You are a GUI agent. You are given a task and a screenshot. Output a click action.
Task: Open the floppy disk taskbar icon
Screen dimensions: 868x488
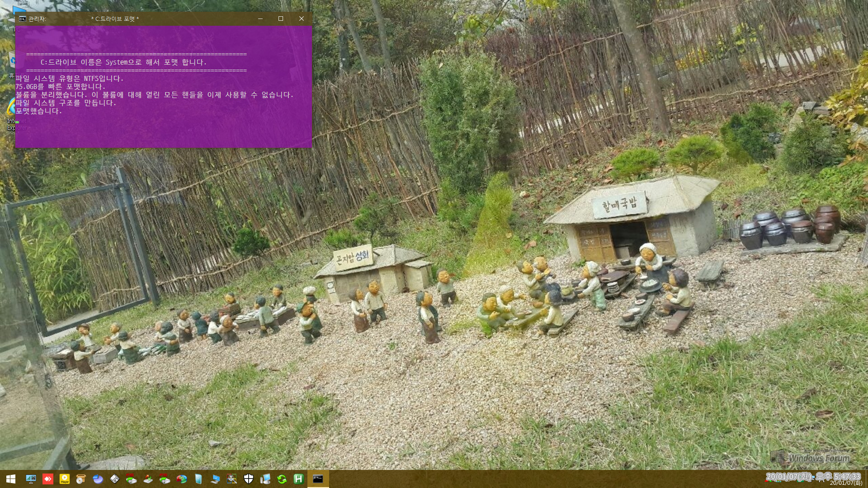pos(114,479)
